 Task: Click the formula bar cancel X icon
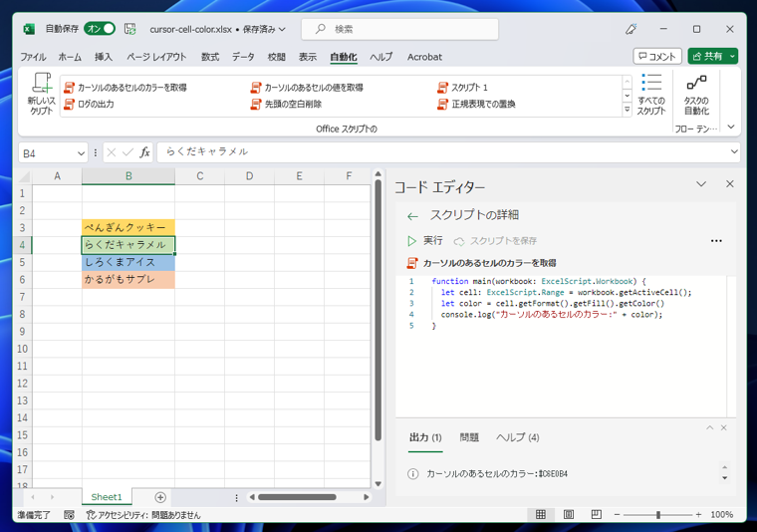pyautogui.click(x=112, y=152)
